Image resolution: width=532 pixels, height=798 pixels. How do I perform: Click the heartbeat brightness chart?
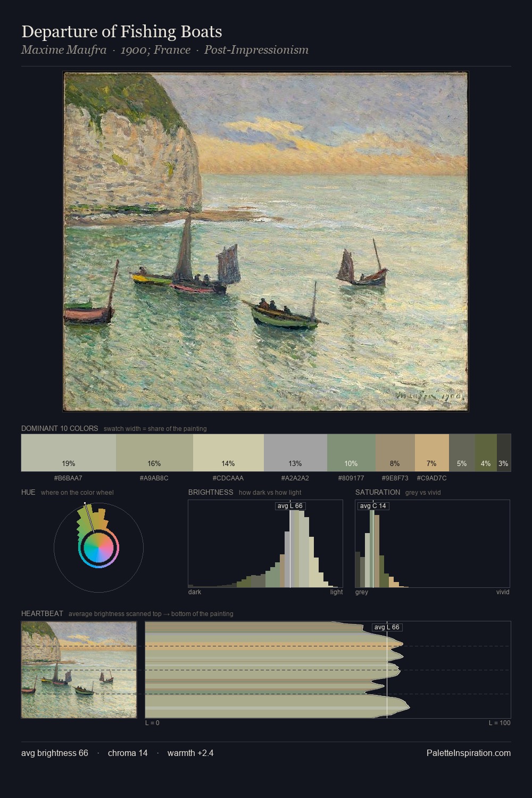coord(328,670)
